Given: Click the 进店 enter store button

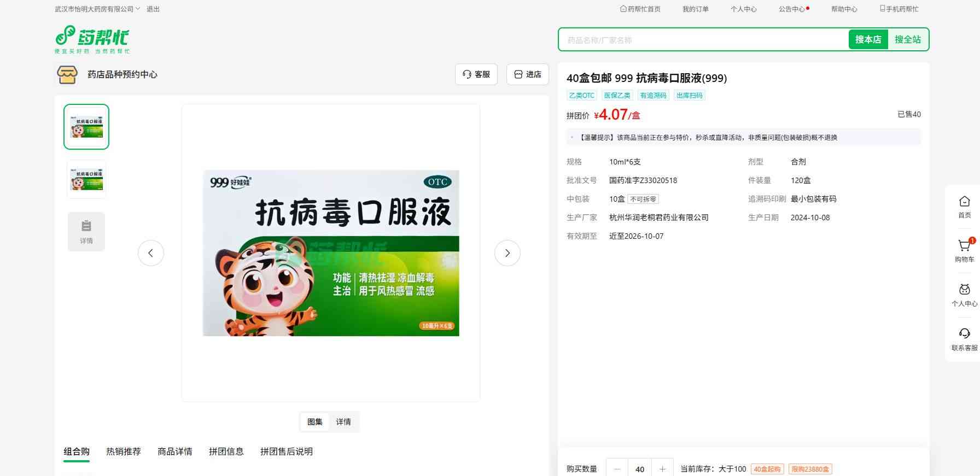Looking at the screenshot, I should pyautogui.click(x=527, y=74).
